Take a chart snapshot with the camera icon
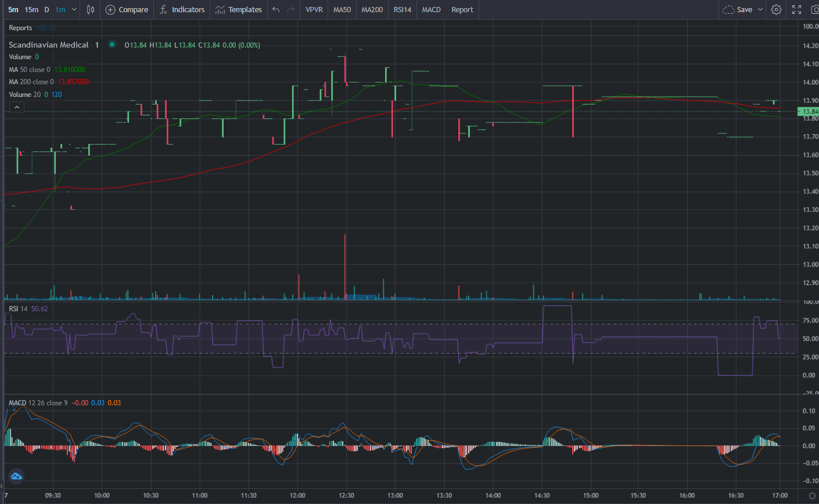This screenshot has height=504, width=819. (x=814, y=9)
